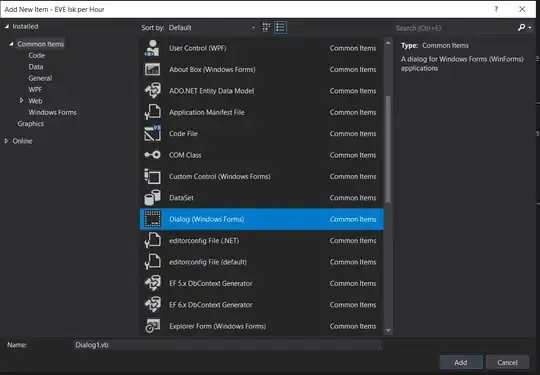
Task: Click the Cancel button
Action: click(507, 362)
